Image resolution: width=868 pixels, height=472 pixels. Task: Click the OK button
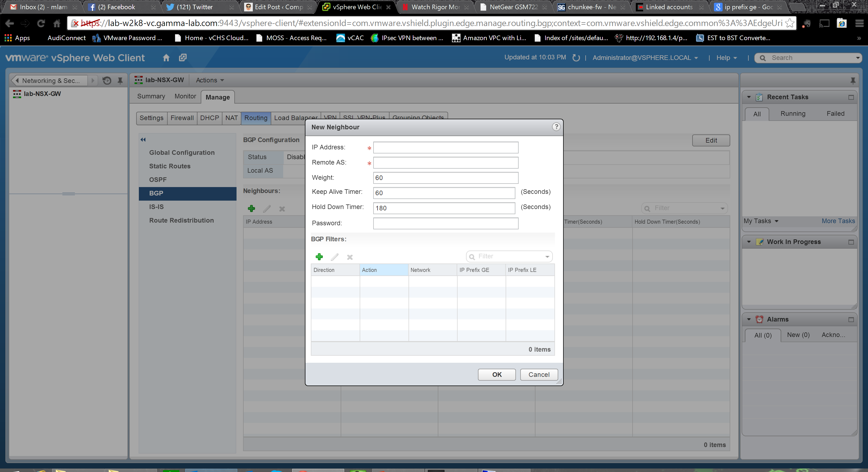496,374
